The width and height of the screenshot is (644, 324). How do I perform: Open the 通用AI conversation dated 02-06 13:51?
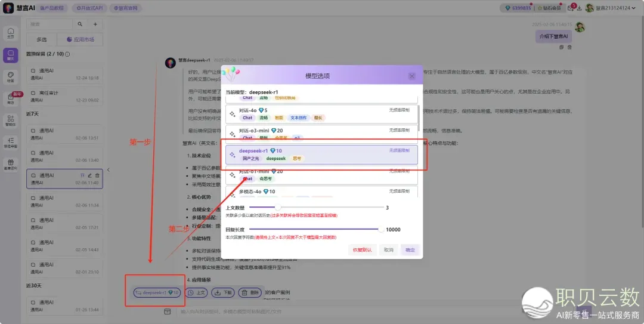tap(64, 134)
